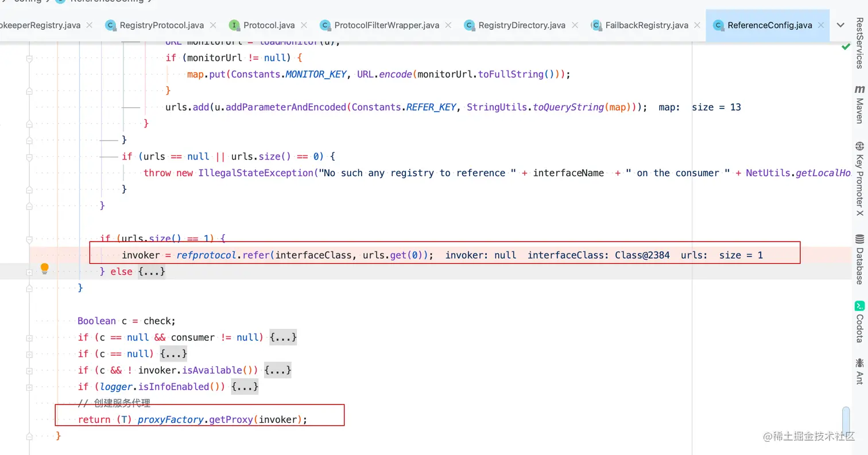Collapse the gutter fold for 'if (monitorUrl != null)'
Viewport: 868px width, 455px height.
tap(29, 58)
